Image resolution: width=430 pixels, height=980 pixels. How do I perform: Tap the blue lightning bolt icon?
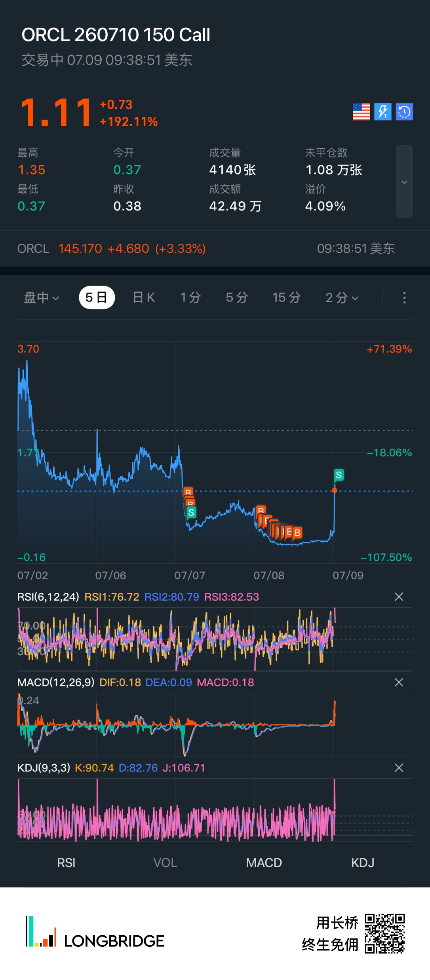pos(383,112)
